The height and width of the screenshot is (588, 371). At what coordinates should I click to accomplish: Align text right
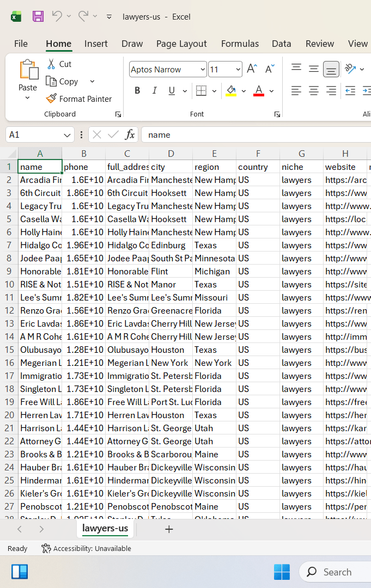pos(331,90)
